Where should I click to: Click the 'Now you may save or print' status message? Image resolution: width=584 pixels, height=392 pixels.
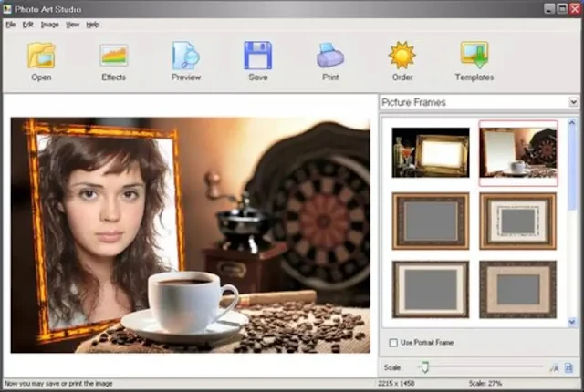pyautogui.click(x=58, y=383)
